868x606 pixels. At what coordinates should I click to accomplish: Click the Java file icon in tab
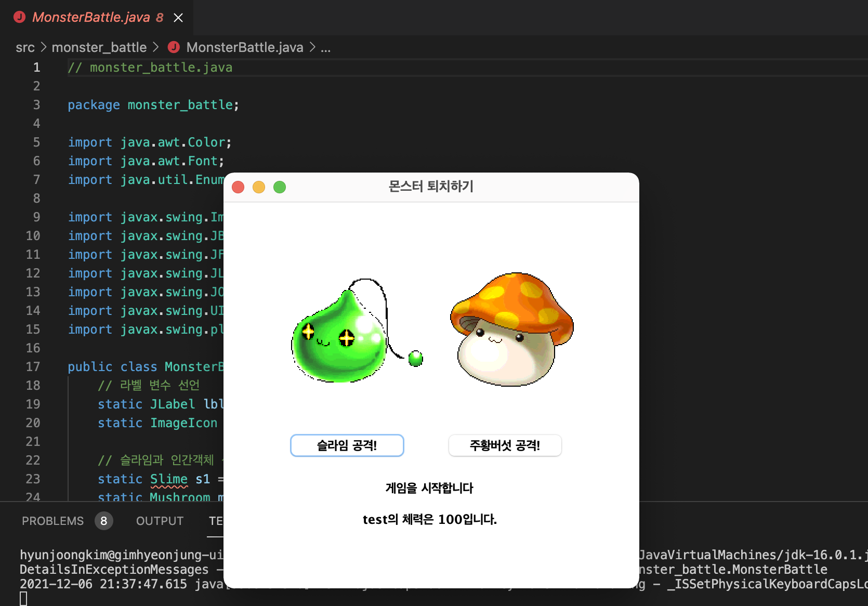(20, 17)
